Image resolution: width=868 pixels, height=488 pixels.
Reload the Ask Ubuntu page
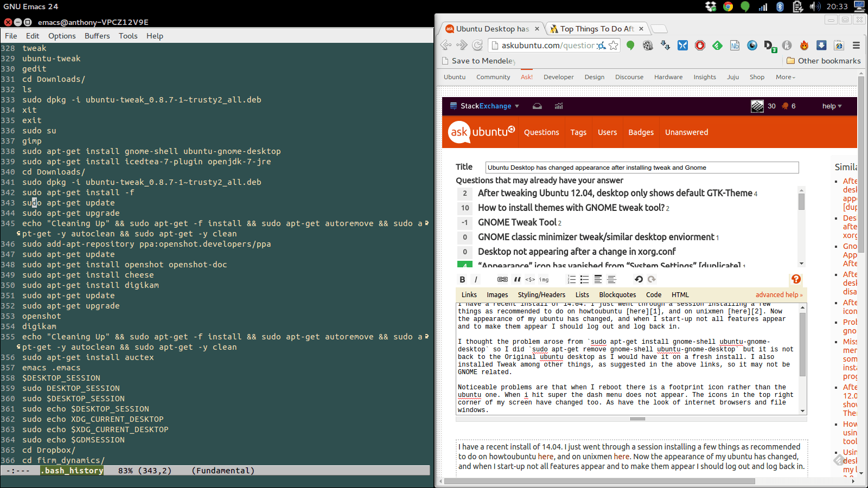[x=477, y=45]
